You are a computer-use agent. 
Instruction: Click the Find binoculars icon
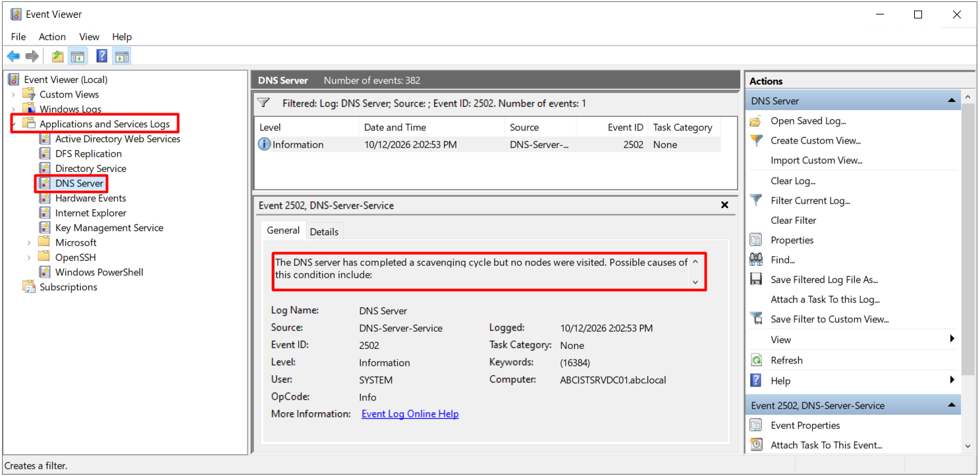click(x=756, y=260)
